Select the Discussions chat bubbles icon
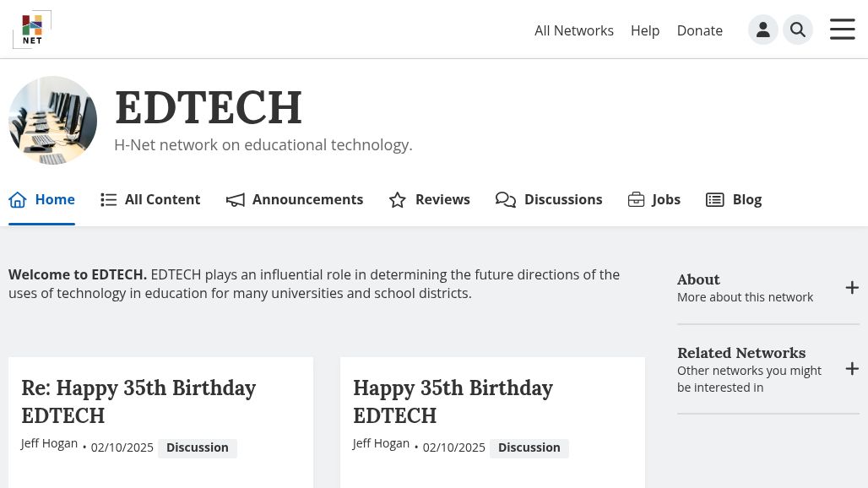 pyautogui.click(x=506, y=200)
